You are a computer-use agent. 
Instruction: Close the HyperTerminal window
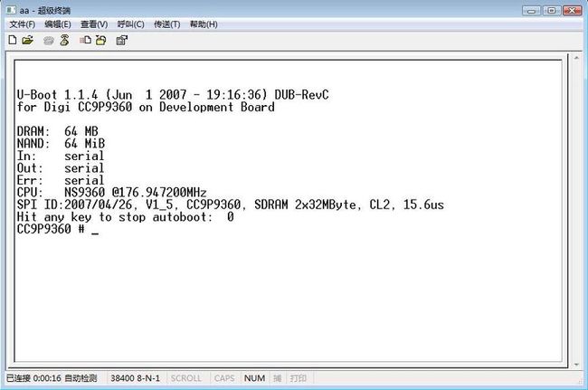point(573,11)
